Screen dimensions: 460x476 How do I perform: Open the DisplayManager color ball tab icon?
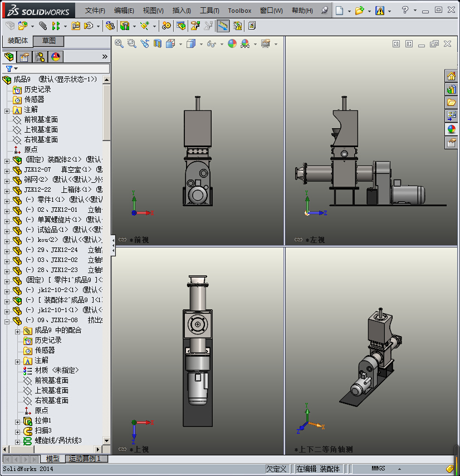point(56,57)
